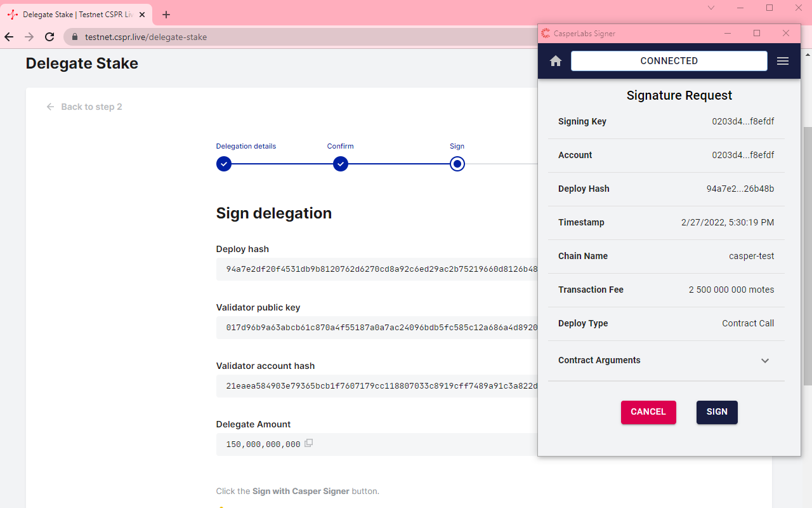Click the site lock icon in address bar
Screen dimensions: 812x508
75,37
